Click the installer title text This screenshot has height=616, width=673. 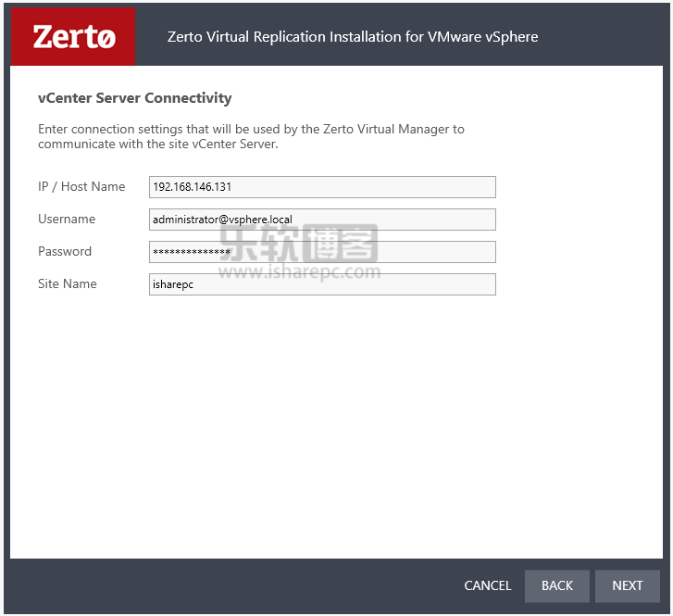(x=353, y=37)
